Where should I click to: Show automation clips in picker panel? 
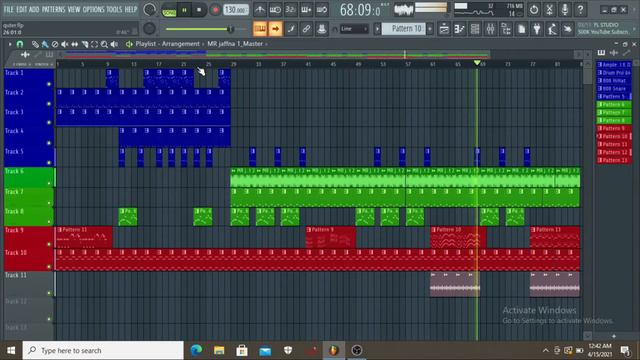[x=627, y=53]
